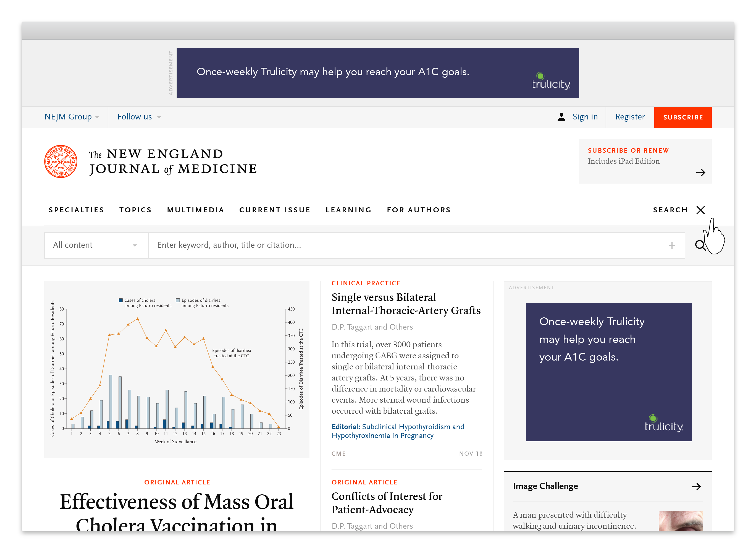Close search with the X icon
This screenshot has height=553, width=756.
(x=700, y=210)
